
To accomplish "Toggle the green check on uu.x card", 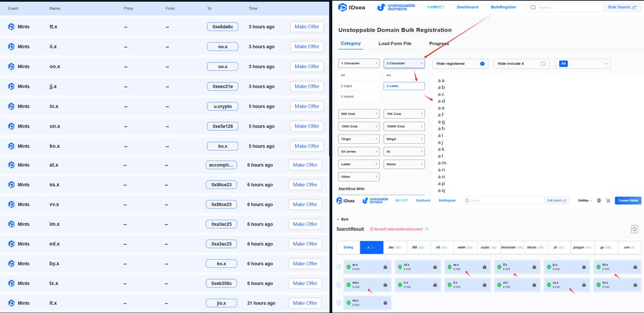I will pos(548,284).
